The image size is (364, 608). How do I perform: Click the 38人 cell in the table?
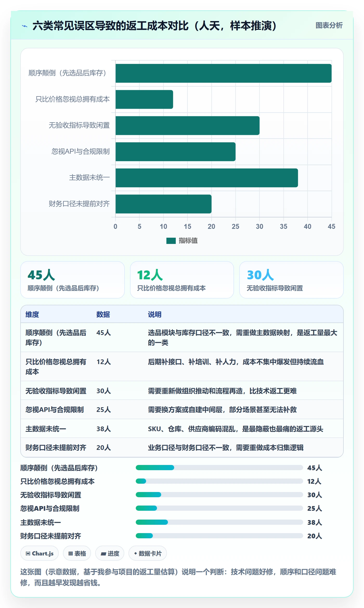104,429
